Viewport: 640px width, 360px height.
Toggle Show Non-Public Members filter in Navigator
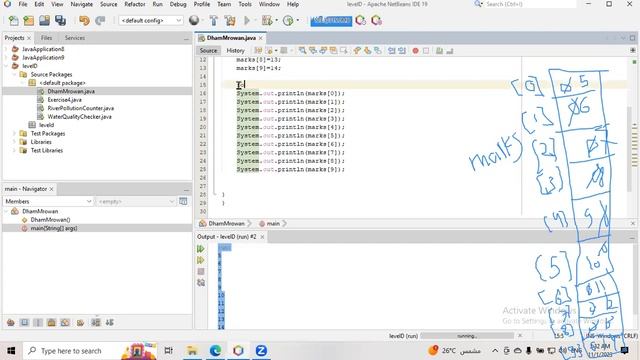(51, 322)
